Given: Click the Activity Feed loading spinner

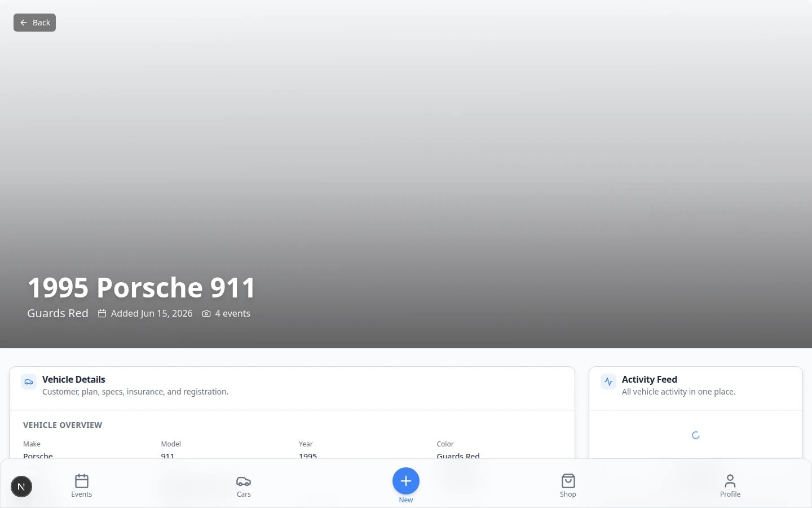Looking at the screenshot, I should [x=696, y=435].
